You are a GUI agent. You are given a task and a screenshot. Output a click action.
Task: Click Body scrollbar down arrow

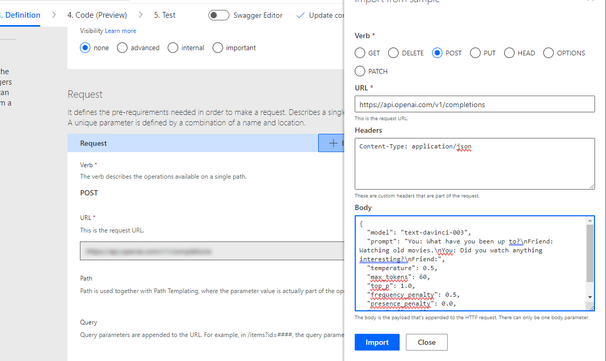point(590,297)
